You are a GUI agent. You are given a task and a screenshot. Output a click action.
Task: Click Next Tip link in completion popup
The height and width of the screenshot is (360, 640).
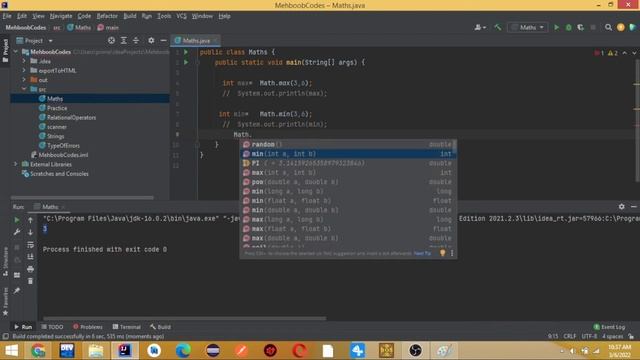point(422,253)
